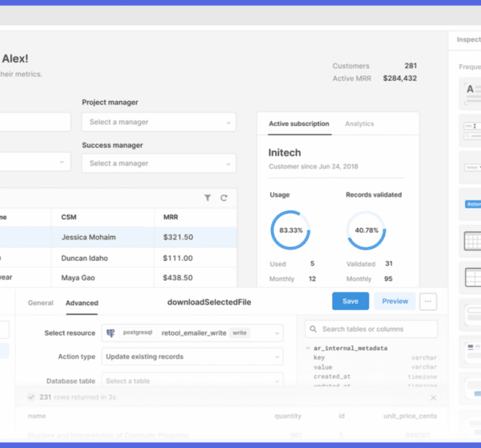The image size is (481, 448).
Task: Open the Database table dropdown
Action: [192, 381]
